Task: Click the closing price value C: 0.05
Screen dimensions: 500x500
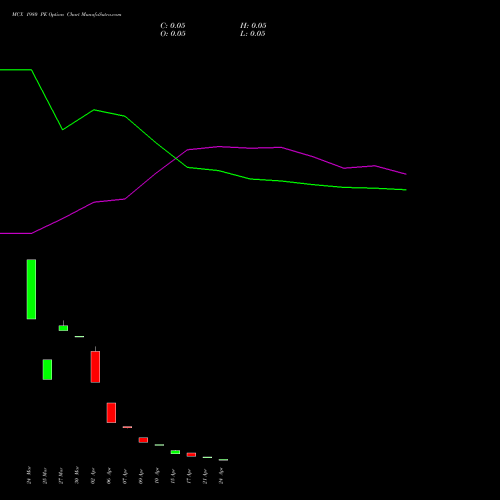Action: [173, 26]
